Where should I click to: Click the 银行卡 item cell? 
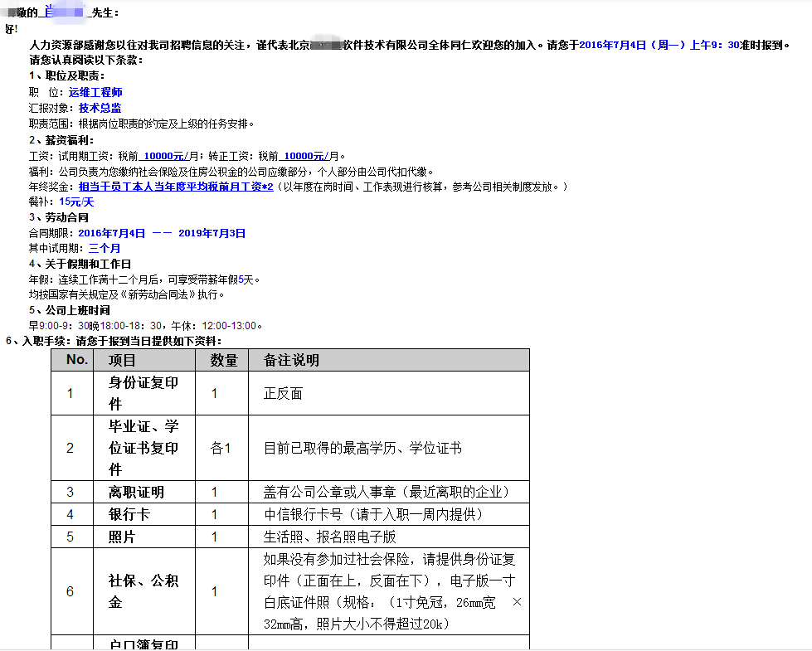pos(129,514)
